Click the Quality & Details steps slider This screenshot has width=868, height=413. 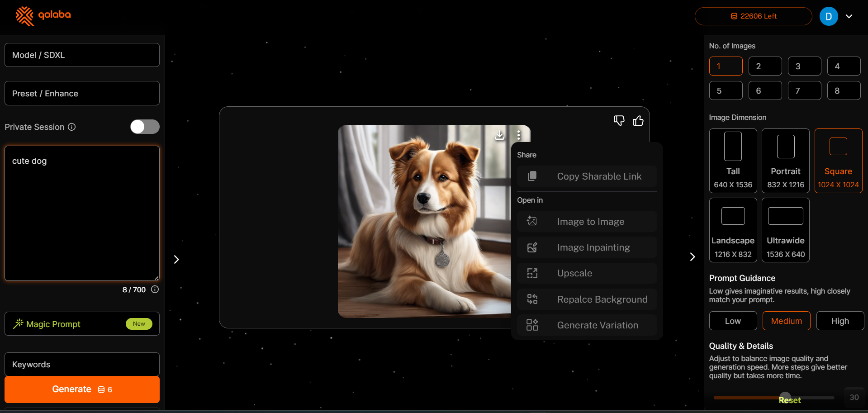(x=773, y=397)
